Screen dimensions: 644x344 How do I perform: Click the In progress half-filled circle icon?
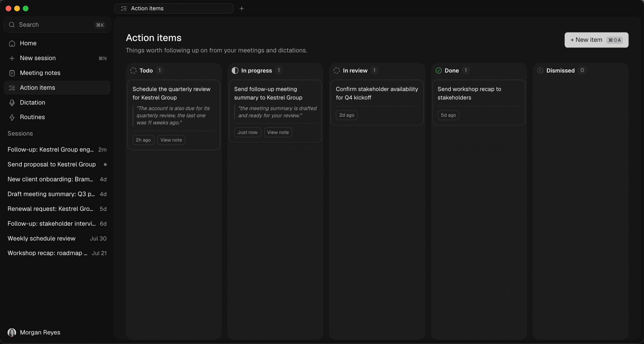[x=235, y=71]
